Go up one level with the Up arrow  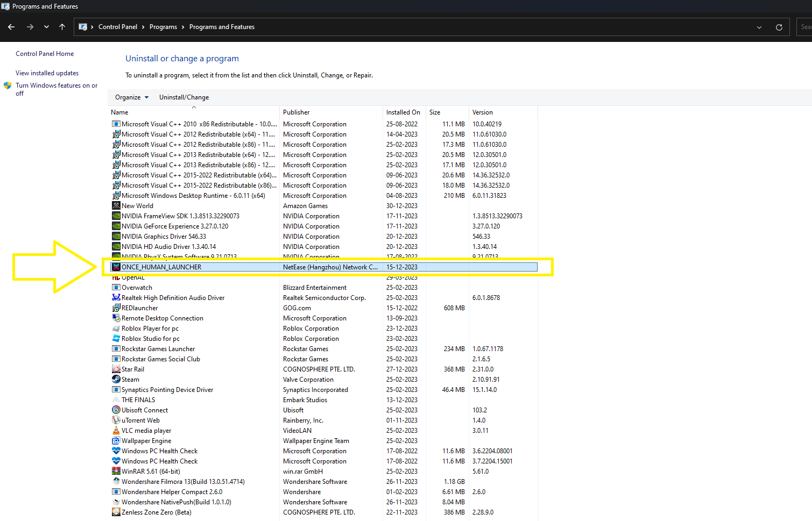pyautogui.click(x=62, y=27)
